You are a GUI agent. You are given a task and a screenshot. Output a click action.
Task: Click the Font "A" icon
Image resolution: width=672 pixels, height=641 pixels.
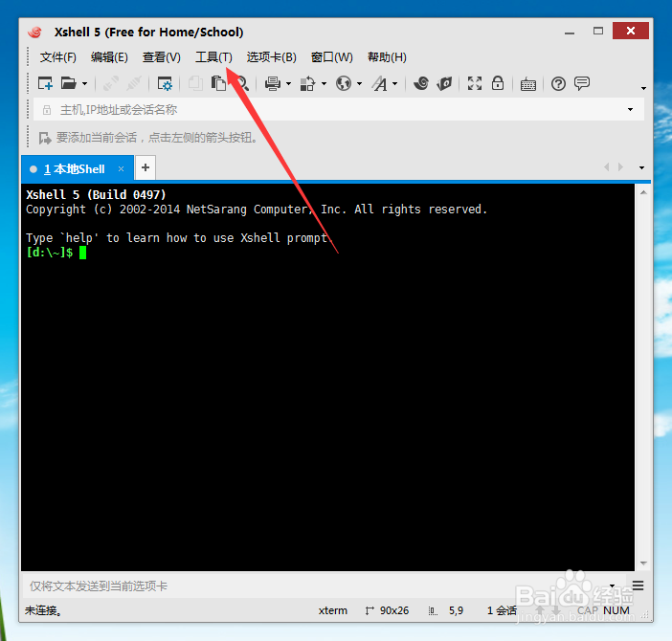[x=379, y=83]
